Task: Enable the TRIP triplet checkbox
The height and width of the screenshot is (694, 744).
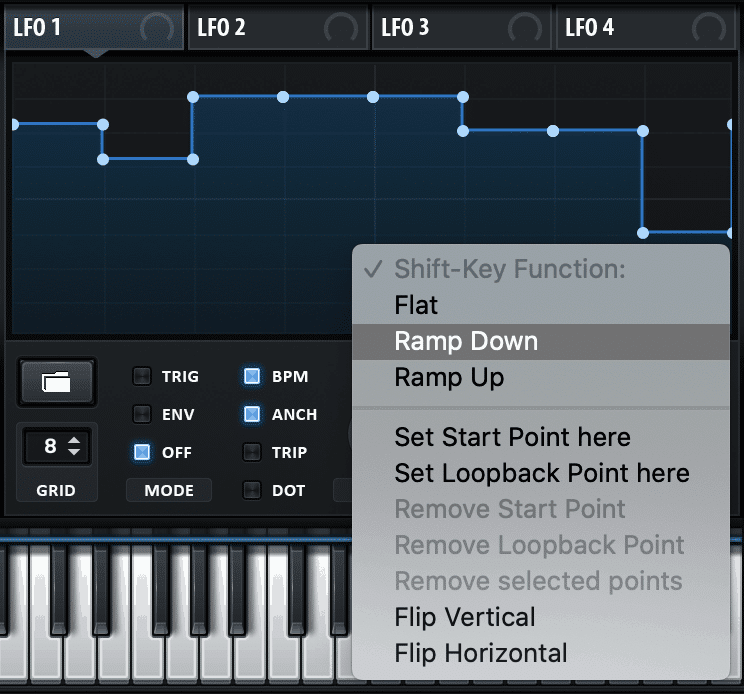Action: point(251,452)
